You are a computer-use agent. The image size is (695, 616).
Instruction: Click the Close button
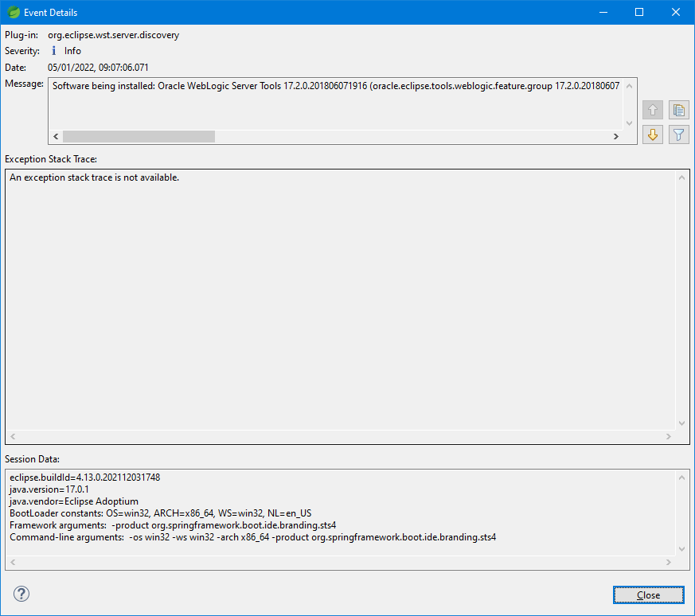pos(648,595)
